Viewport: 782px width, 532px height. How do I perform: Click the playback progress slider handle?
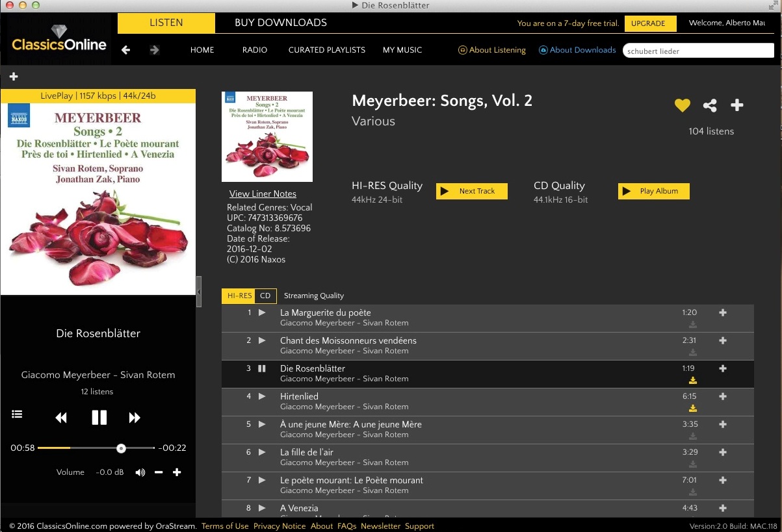[x=121, y=448]
